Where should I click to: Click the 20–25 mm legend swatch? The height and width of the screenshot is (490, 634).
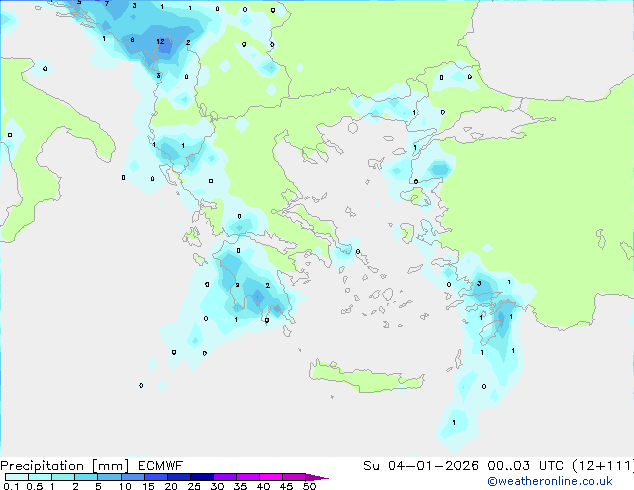tap(179, 477)
